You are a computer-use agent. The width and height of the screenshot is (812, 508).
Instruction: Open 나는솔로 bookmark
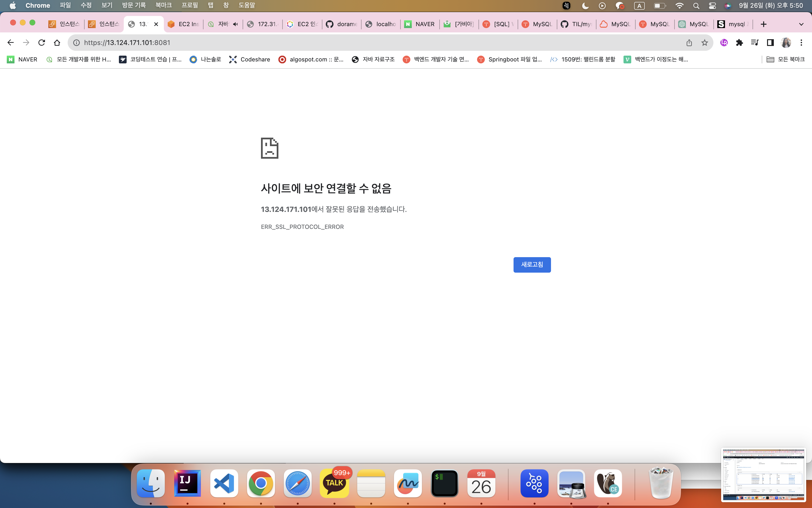(x=205, y=60)
